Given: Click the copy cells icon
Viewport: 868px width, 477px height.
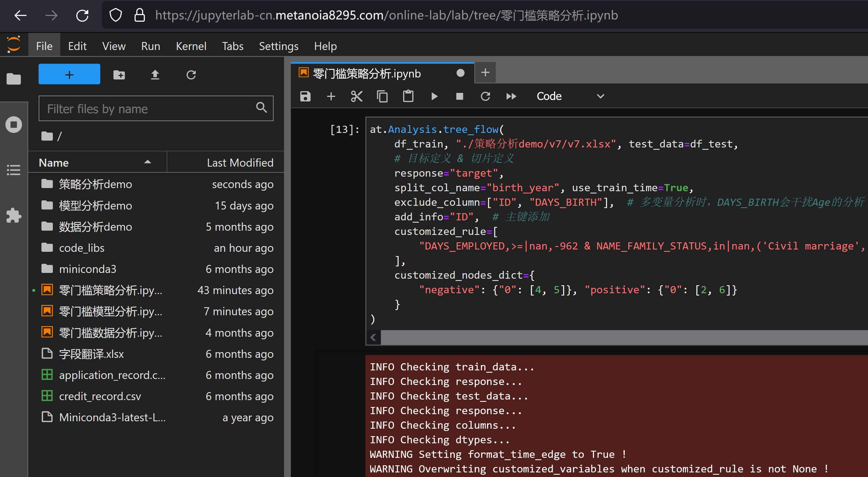Looking at the screenshot, I should click(382, 96).
